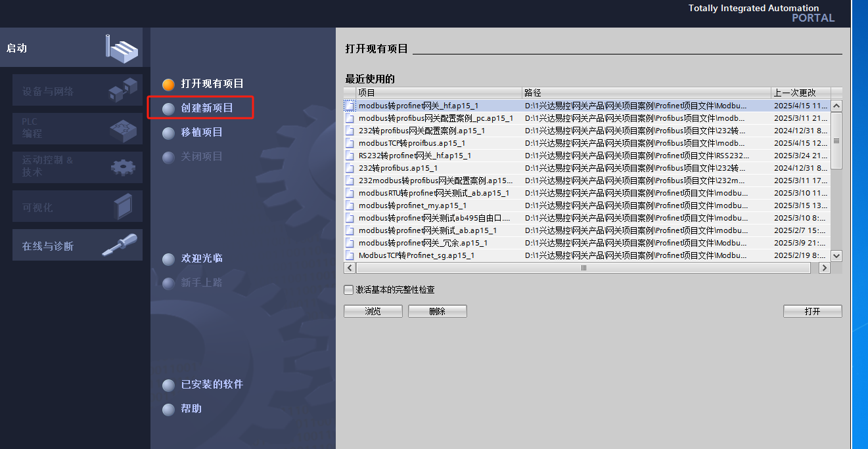This screenshot has width=868, height=449.
Task: Select the greyed-out 新手上路 entry
Action: point(202,283)
